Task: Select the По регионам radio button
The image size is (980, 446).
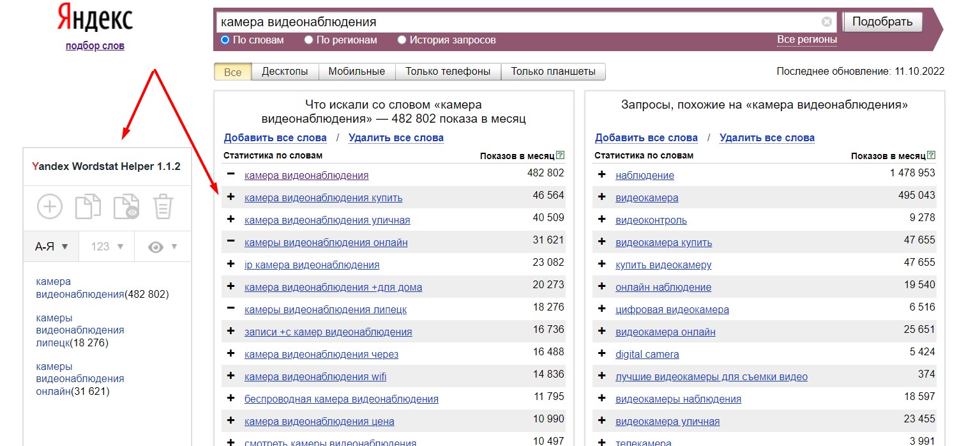Action: (308, 40)
